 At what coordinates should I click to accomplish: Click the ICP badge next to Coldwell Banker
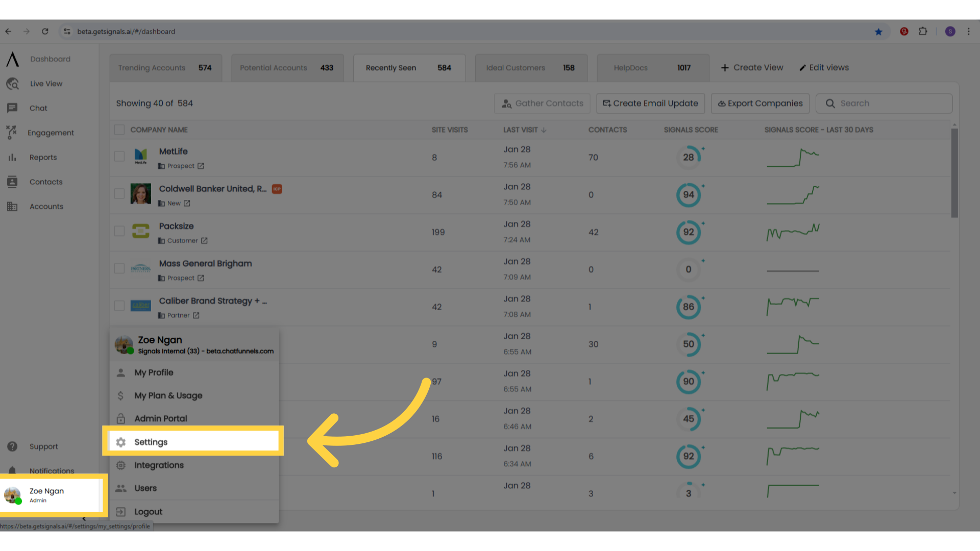point(277,189)
